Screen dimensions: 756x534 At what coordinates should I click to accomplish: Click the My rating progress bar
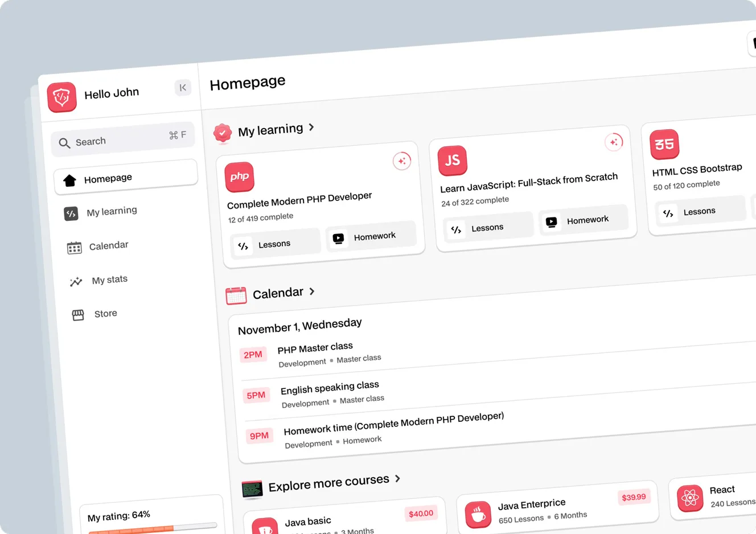click(153, 528)
